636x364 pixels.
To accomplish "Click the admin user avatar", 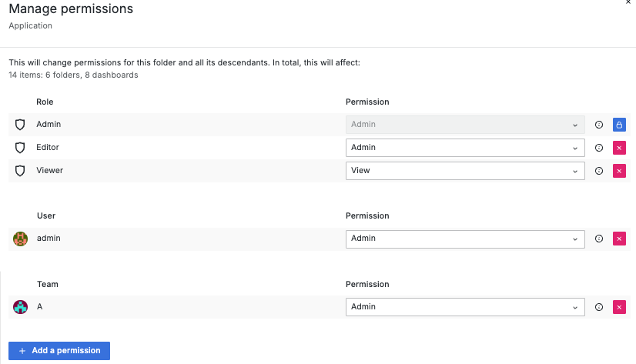I will pos(21,239).
